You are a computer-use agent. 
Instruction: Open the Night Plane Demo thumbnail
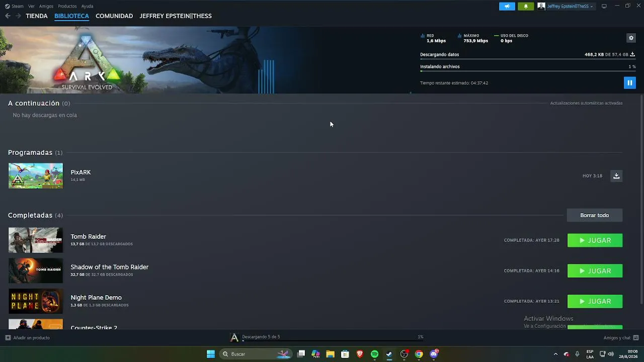tap(36, 301)
